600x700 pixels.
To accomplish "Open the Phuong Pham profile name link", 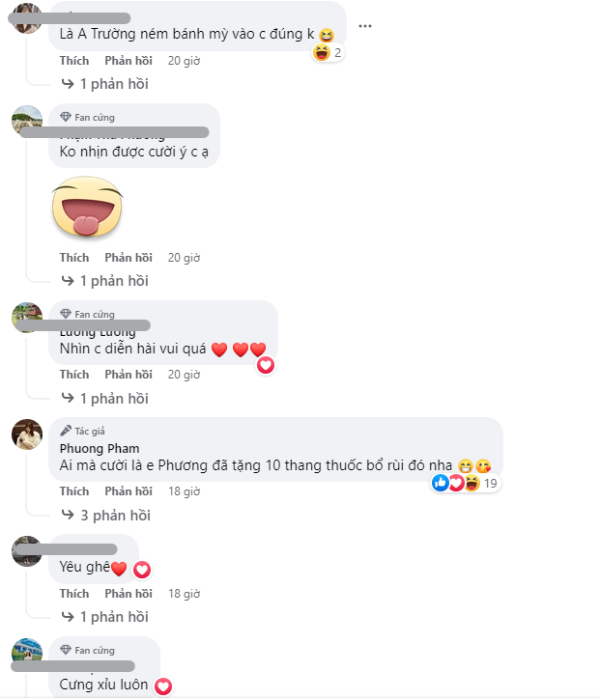I will [100, 448].
